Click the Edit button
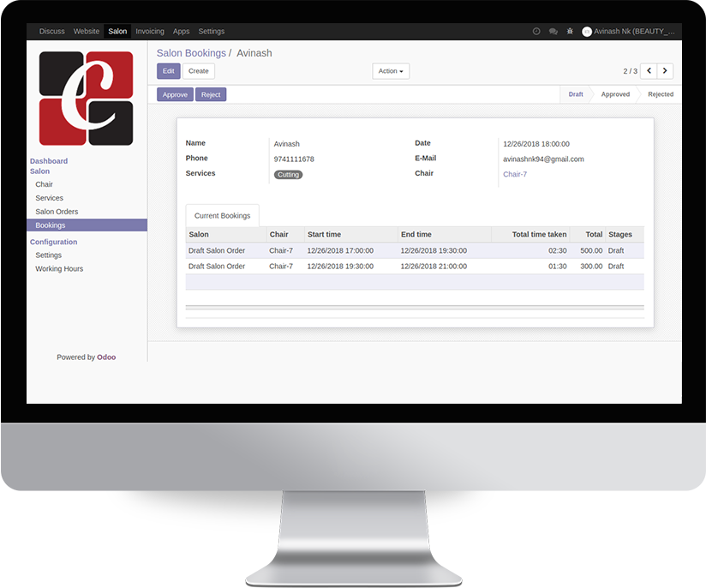 pyautogui.click(x=169, y=71)
